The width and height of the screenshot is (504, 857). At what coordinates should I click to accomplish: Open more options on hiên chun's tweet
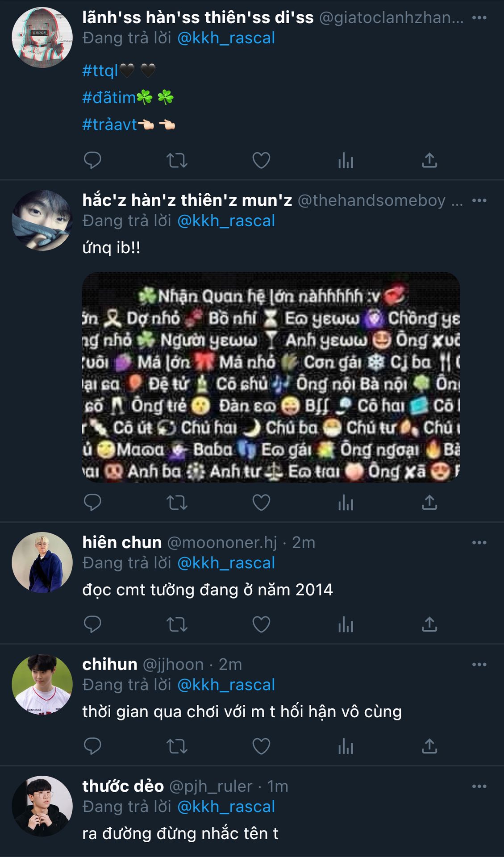click(x=479, y=542)
